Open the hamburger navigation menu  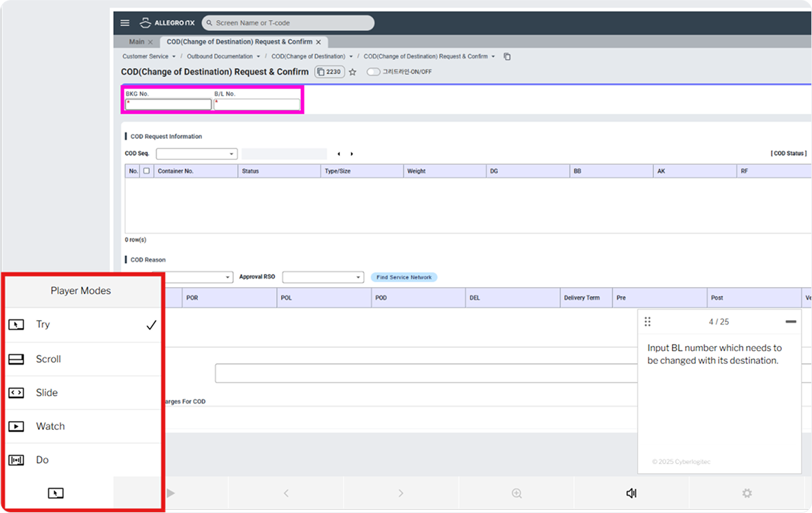pos(125,23)
